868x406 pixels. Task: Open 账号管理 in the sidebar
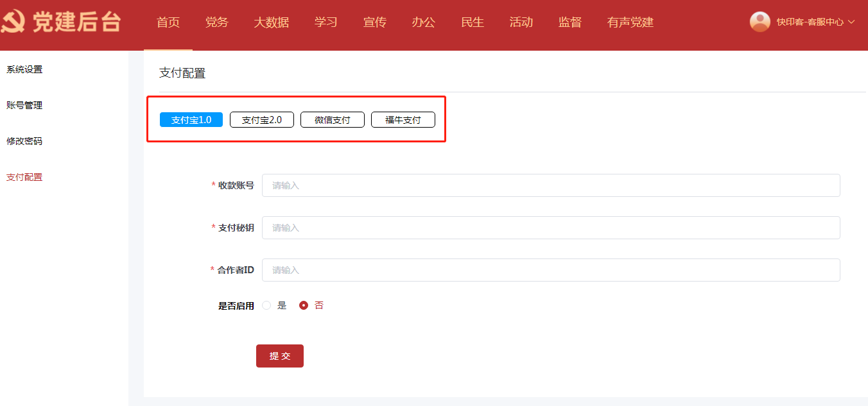tap(24, 105)
